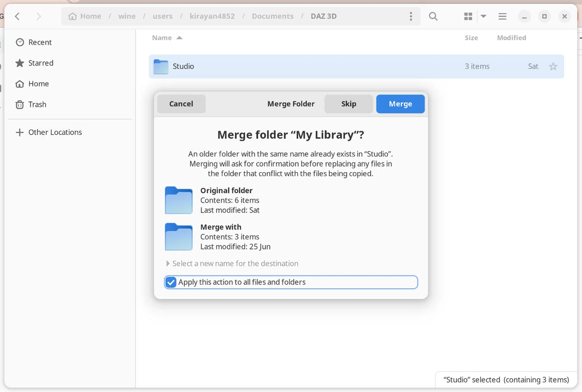Click the Merge Folder dialog title
The width and height of the screenshot is (582, 392).
[x=291, y=104]
